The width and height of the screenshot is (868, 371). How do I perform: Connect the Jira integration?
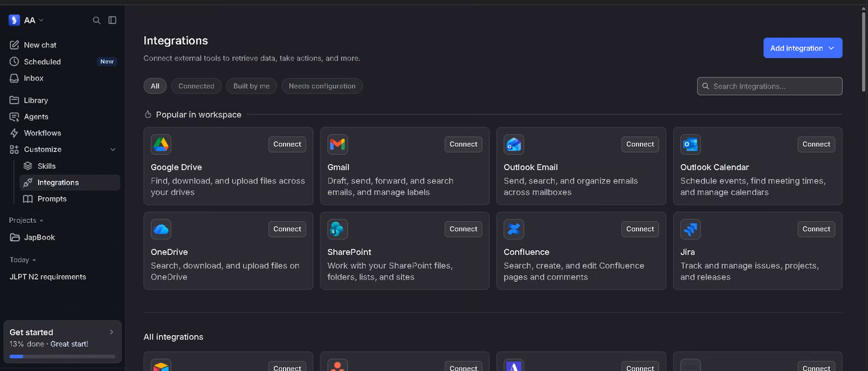816,229
